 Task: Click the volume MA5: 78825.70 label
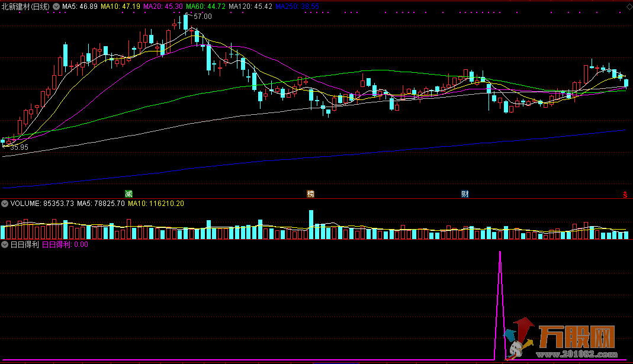pyautogui.click(x=101, y=204)
